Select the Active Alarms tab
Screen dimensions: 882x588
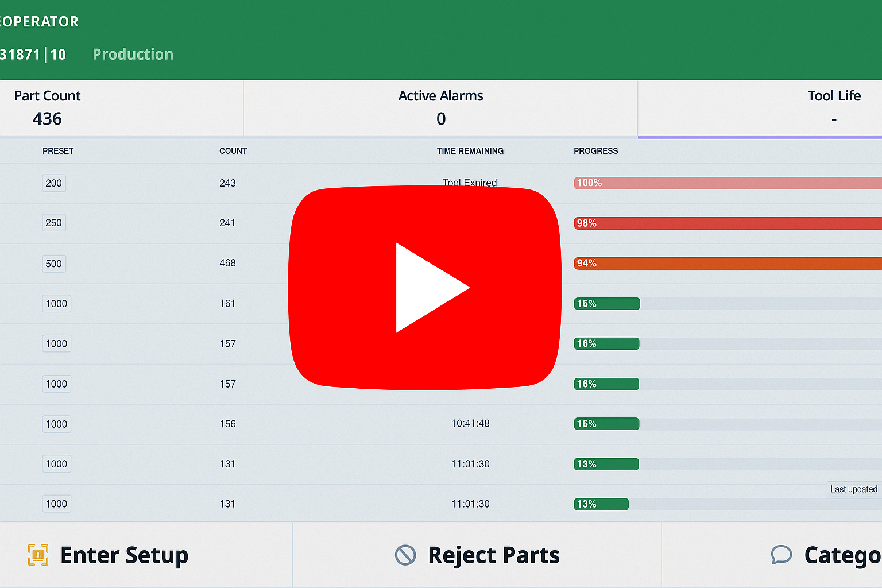(x=440, y=108)
